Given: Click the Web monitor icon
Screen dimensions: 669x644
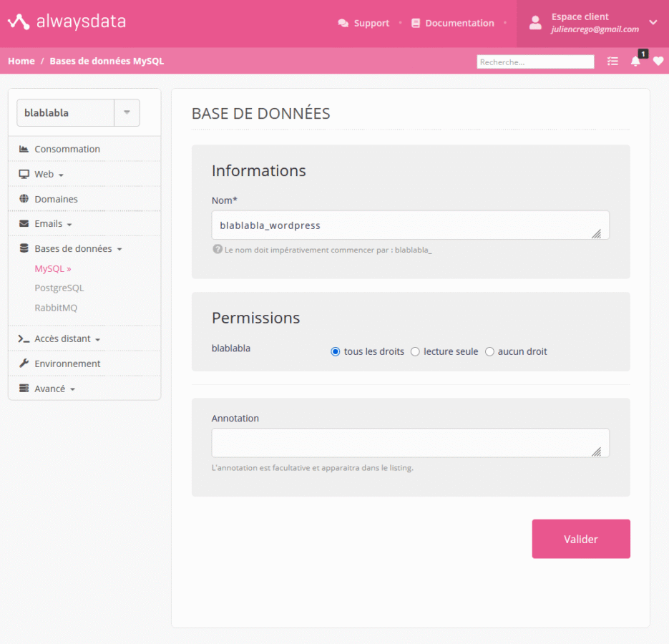Looking at the screenshot, I should click(x=24, y=174).
